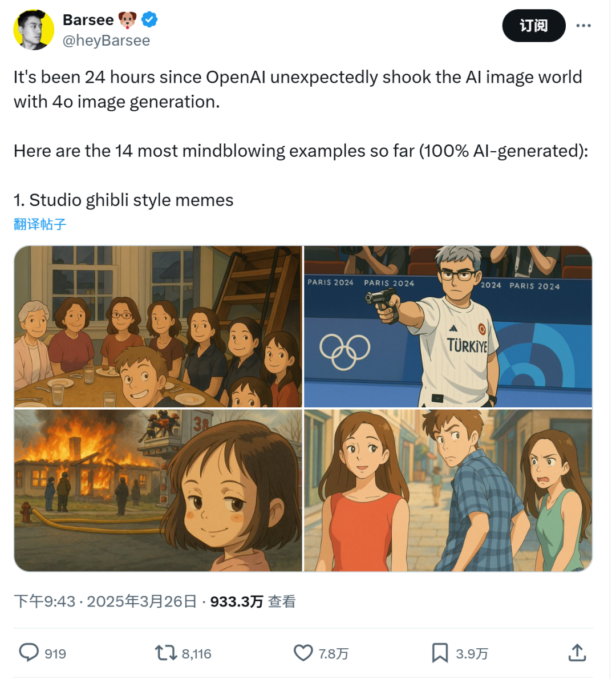Image resolution: width=616 pixels, height=679 pixels.
Task: Translate post via 翻译帖子 link
Action: [x=40, y=224]
